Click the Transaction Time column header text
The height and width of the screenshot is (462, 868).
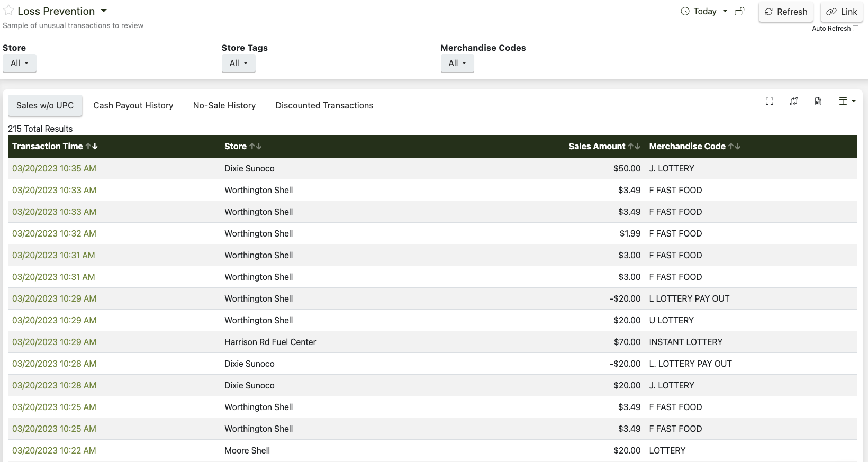pyautogui.click(x=48, y=146)
